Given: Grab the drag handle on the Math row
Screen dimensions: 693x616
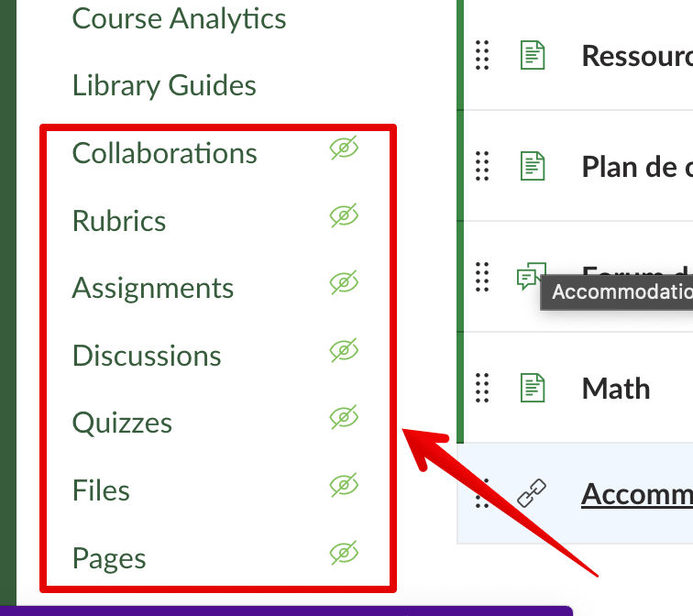Looking at the screenshot, I should pyautogui.click(x=483, y=388).
